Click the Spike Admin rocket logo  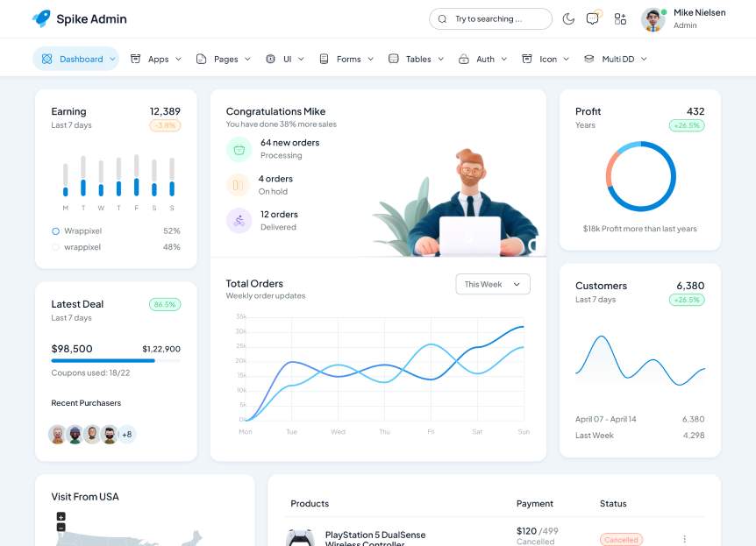(41, 18)
